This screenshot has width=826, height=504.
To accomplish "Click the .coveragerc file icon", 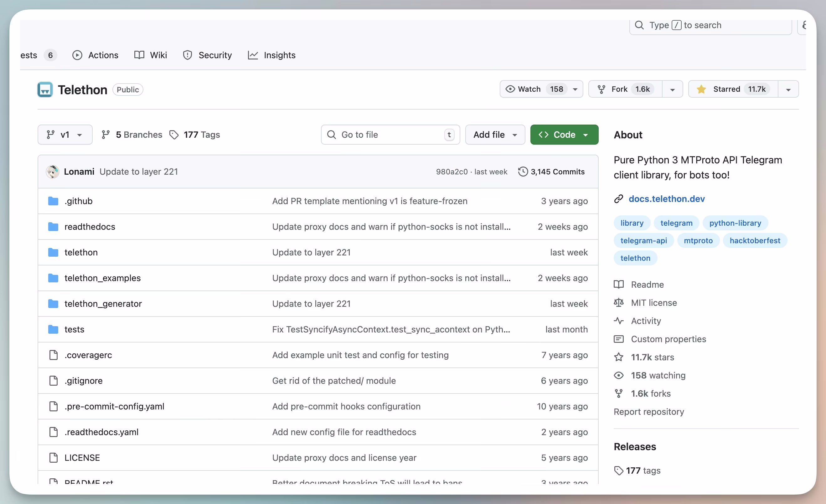I will click(x=53, y=355).
